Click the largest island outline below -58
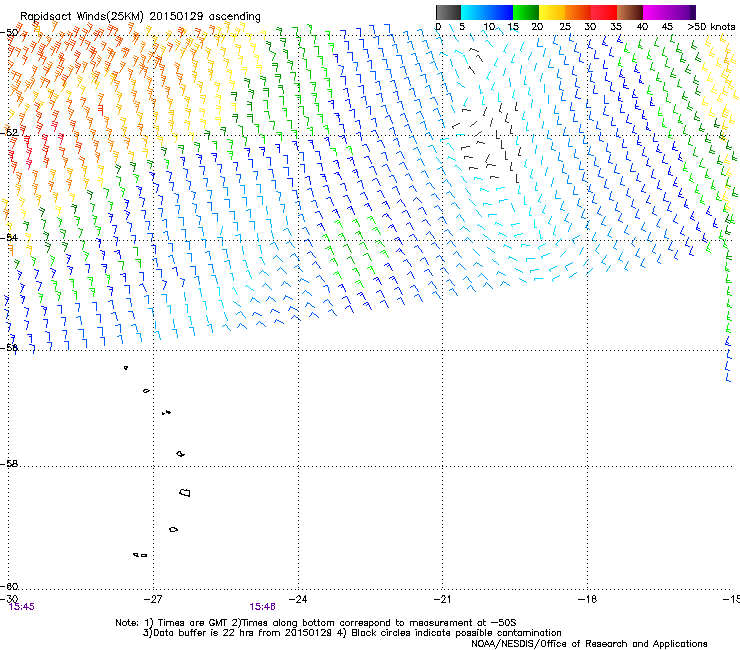This screenshot has width=740, height=650. (185, 492)
